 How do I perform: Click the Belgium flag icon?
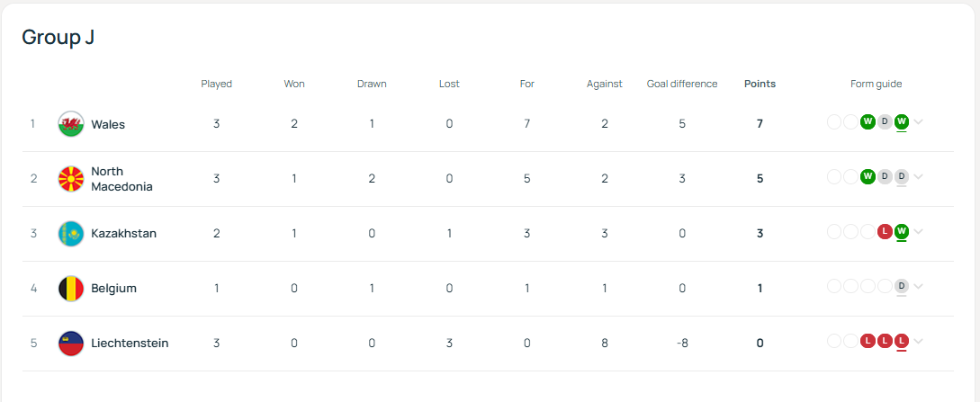click(x=70, y=289)
